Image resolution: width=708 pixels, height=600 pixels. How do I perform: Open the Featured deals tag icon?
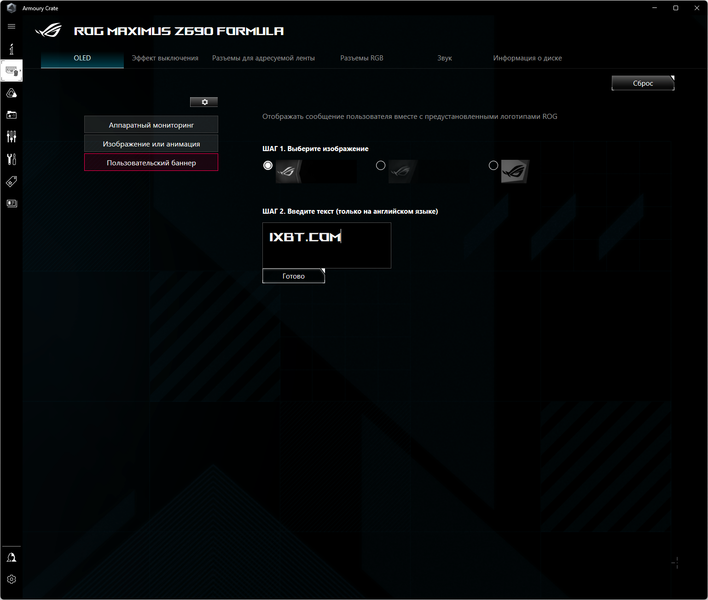pyautogui.click(x=11, y=181)
